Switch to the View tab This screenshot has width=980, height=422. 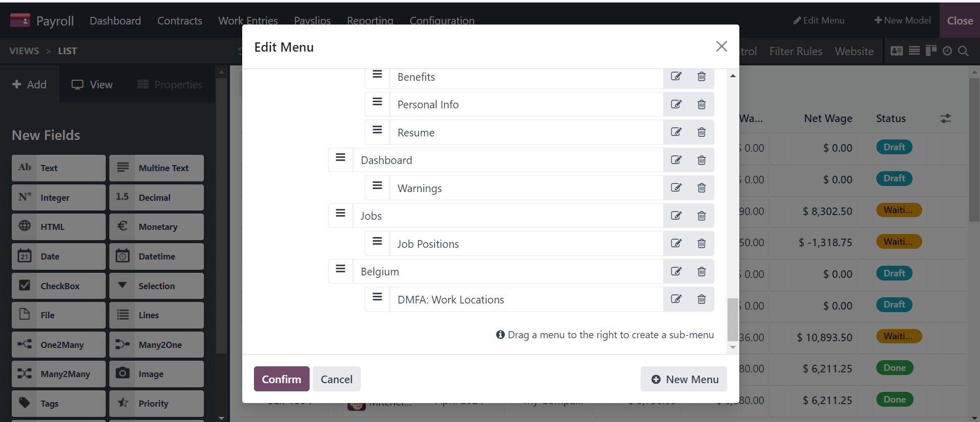click(x=92, y=85)
